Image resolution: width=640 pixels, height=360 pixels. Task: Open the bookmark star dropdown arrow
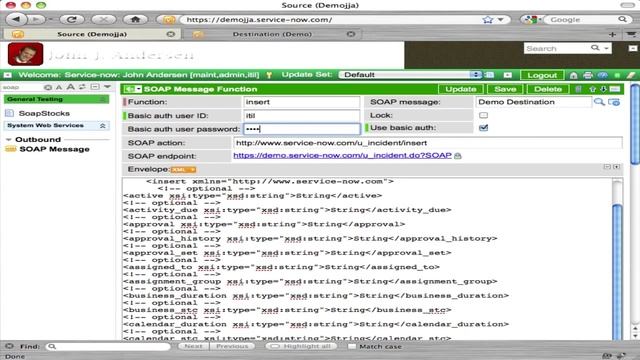pyautogui.click(x=501, y=20)
